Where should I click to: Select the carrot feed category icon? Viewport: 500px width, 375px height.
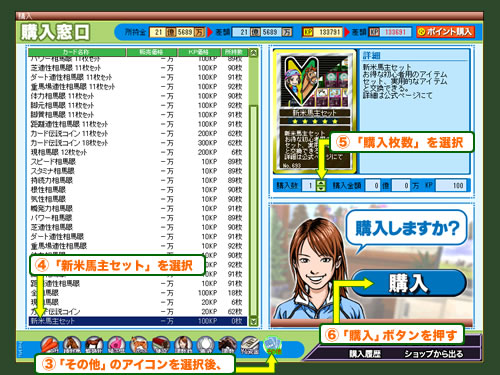[50, 345]
